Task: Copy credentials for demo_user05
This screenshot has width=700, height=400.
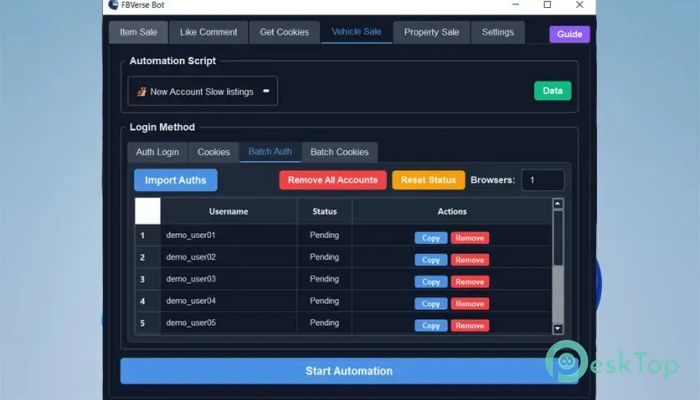Action: point(431,325)
